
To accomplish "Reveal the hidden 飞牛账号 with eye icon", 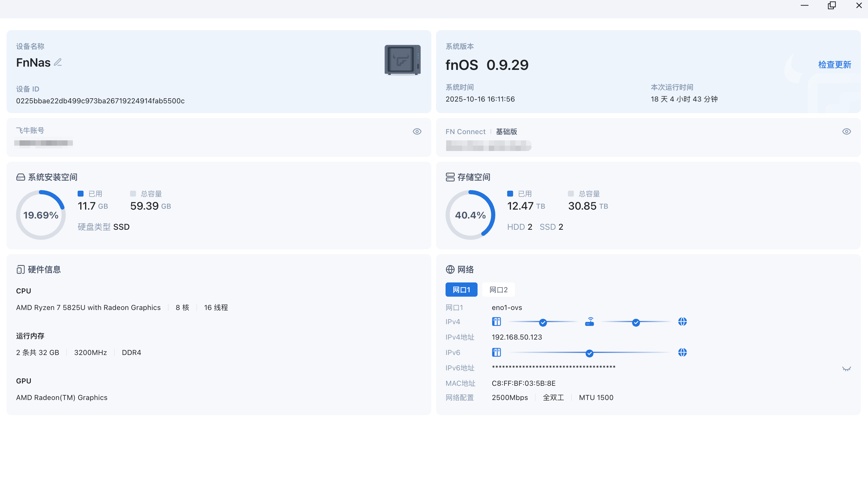I will point(417,131).
